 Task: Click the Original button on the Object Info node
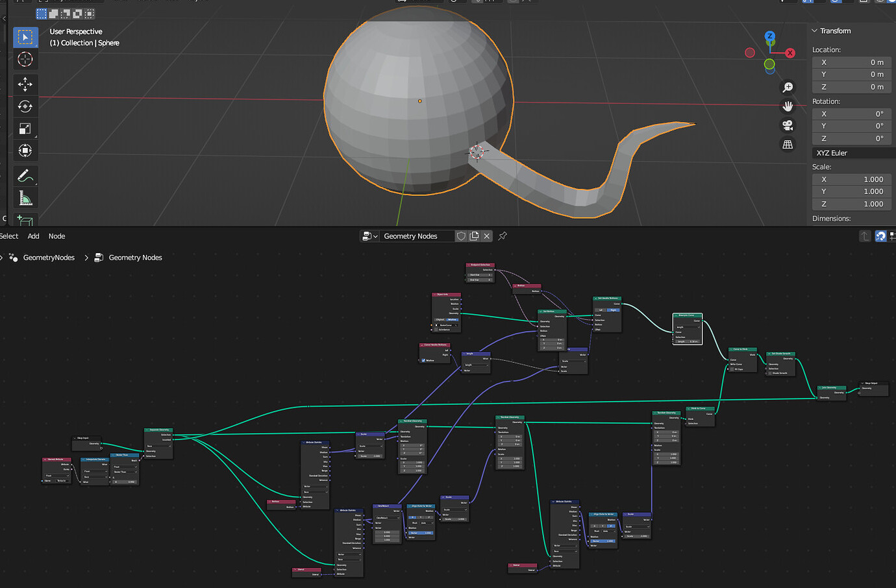[x=440, y=319]
